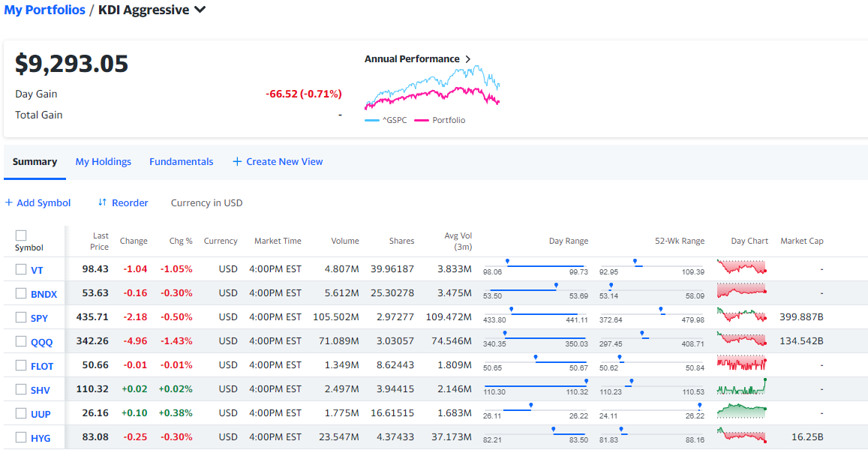This screenshot has width=868, height=453.
Task: Check the select-all checkbox above Symbol
Action: tap(21, 235)
